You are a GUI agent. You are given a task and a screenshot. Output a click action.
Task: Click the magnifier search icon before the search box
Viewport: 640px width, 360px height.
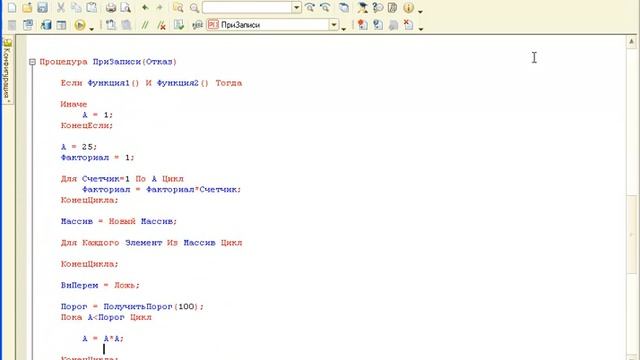click(194, 7)
